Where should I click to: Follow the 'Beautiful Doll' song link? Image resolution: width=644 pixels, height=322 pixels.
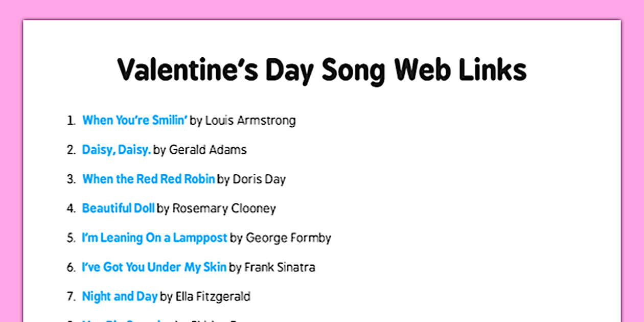[118, 209]
